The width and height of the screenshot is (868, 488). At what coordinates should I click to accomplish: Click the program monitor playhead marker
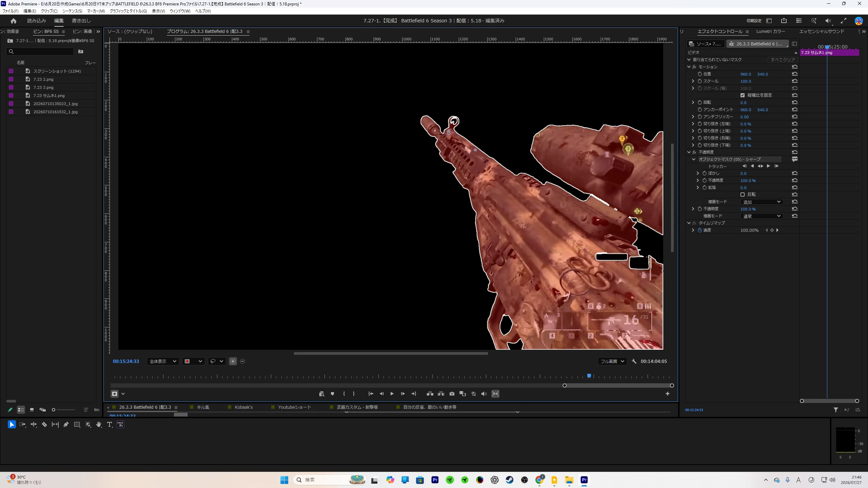pyautogui.click(x=589, y=376)
